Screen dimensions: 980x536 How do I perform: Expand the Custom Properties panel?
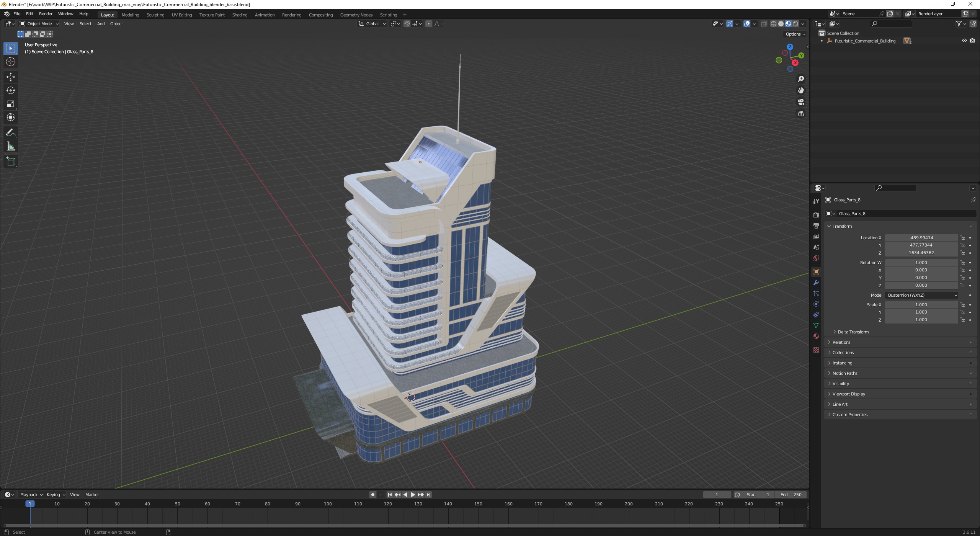pos(850,415)
